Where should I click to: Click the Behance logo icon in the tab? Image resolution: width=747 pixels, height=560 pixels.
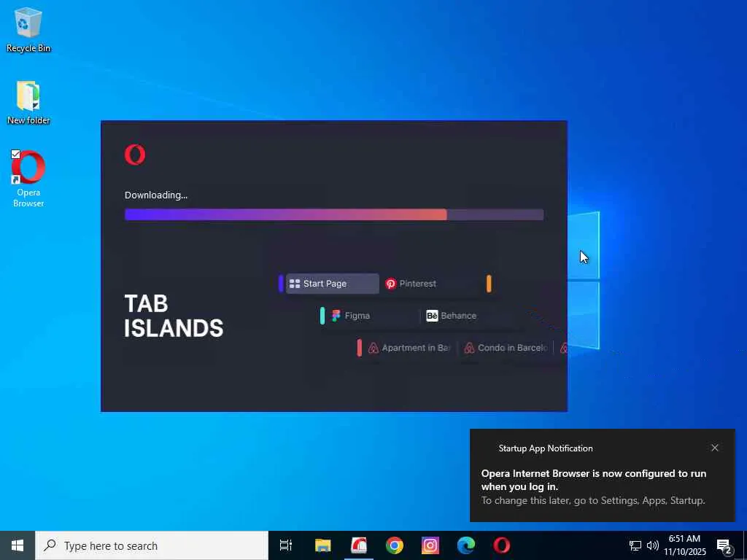coord(432,316)
